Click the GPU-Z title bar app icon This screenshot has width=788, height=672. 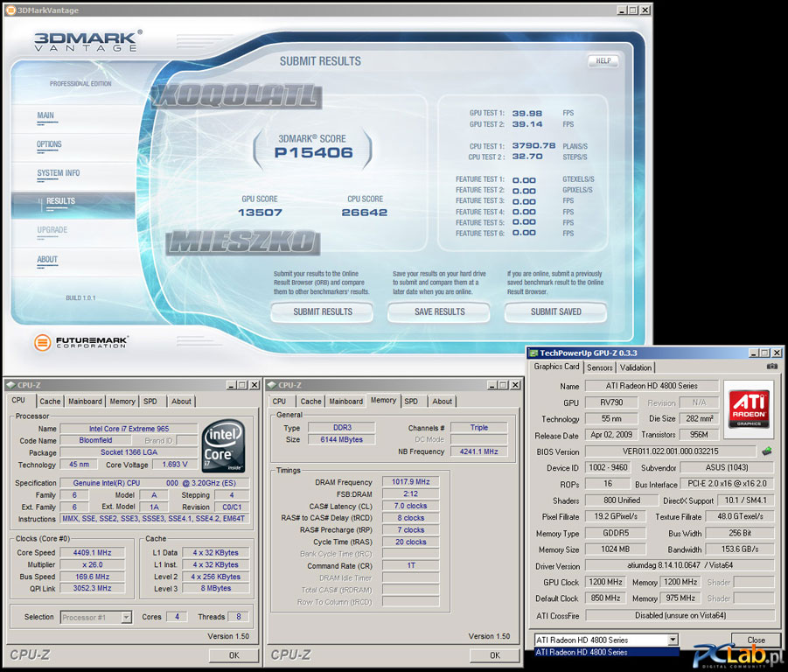coord(533,352)
